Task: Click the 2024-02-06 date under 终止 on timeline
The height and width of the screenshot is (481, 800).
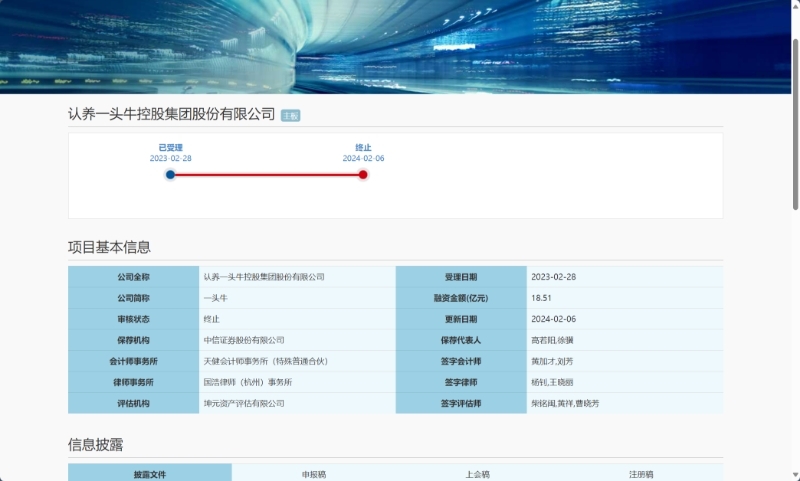Action: coord(363,159)
